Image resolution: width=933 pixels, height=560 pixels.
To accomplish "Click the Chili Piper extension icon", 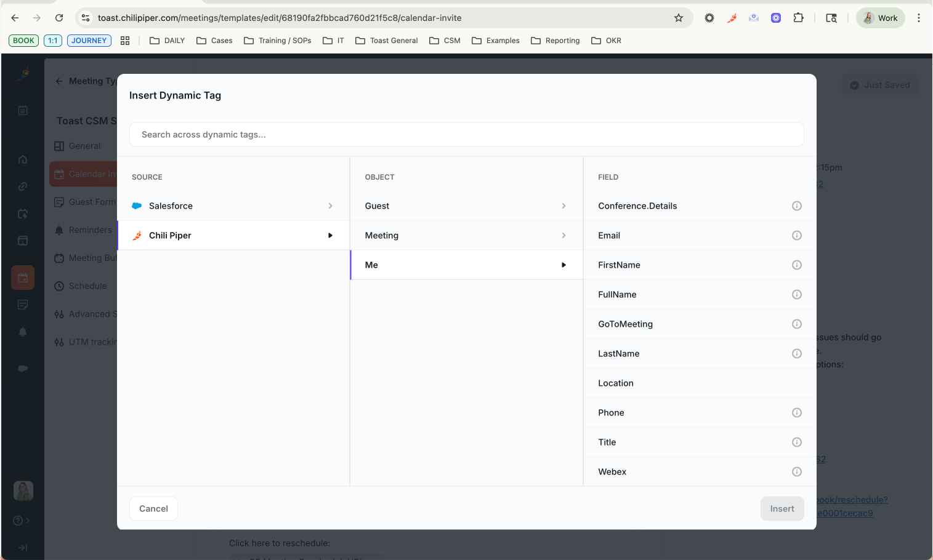I will (732, 18).
